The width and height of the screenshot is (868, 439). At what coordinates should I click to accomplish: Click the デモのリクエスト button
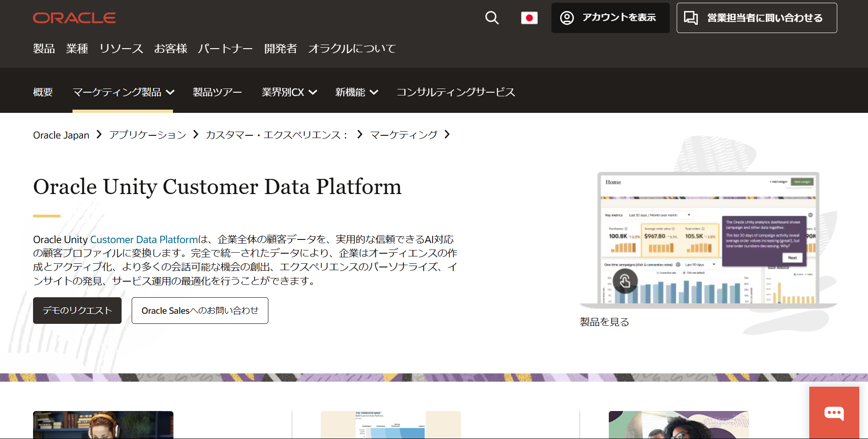pyautogui.click(x=77, y=311)
